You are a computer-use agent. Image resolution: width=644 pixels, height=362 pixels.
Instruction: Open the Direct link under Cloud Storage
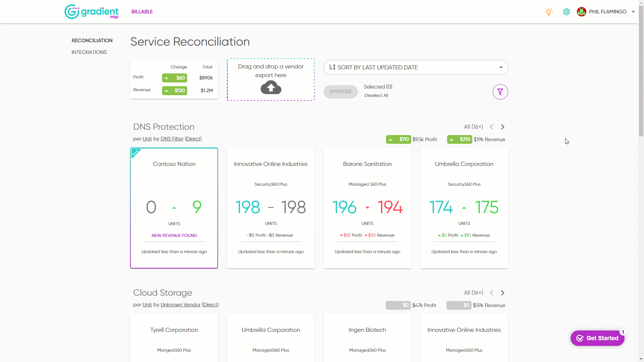click(210, 305)
